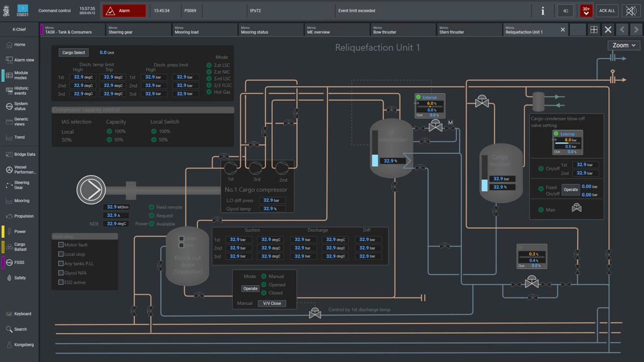The image size is (644, 362).
Task: Click the cargo compressor motor symbol
Action: (91, 190)
